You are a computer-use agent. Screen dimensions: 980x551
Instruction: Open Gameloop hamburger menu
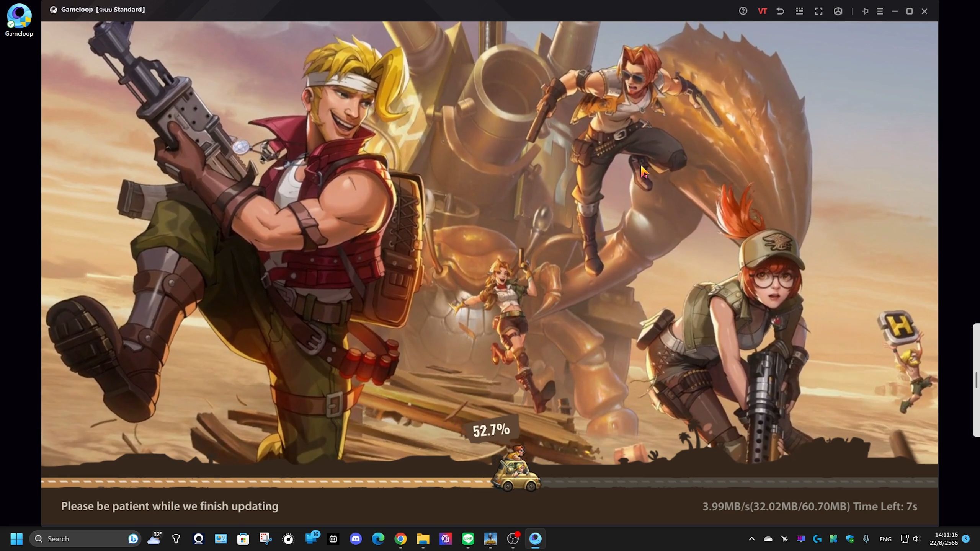(x=880, y=11)
